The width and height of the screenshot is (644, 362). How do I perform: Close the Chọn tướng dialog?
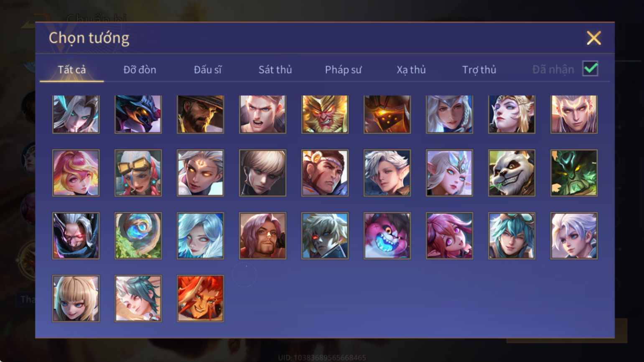tap(593, 38)
